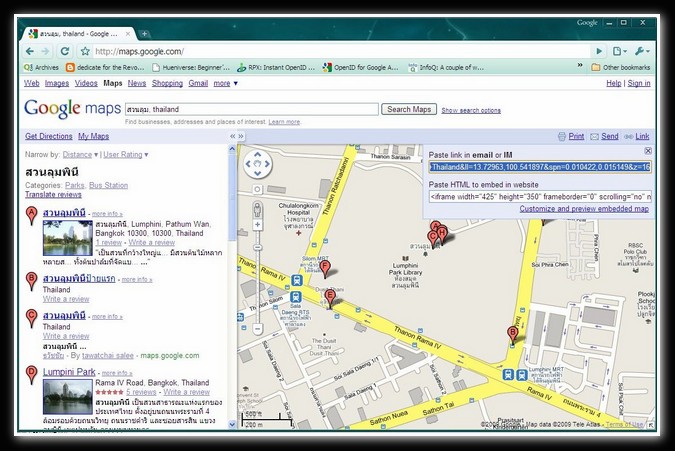This screenshot has height=451, width=675.
Task: Click pan control on the map
Action: tap(257, 164)
